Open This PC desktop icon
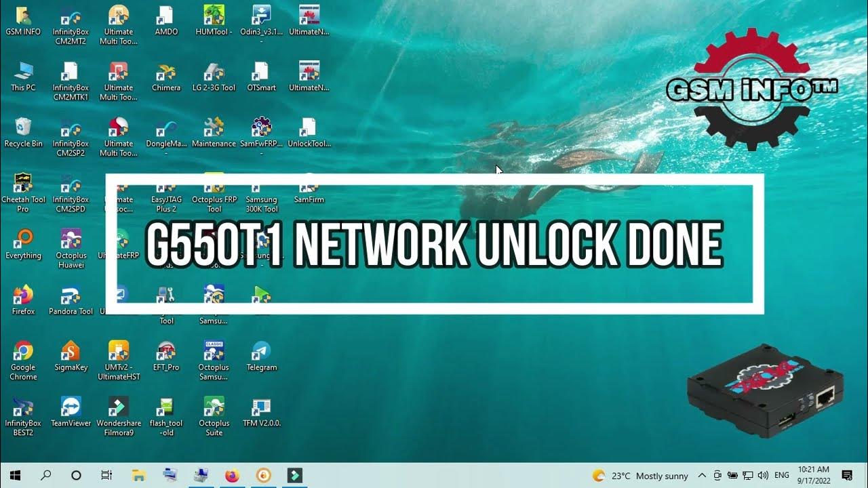 23,77
